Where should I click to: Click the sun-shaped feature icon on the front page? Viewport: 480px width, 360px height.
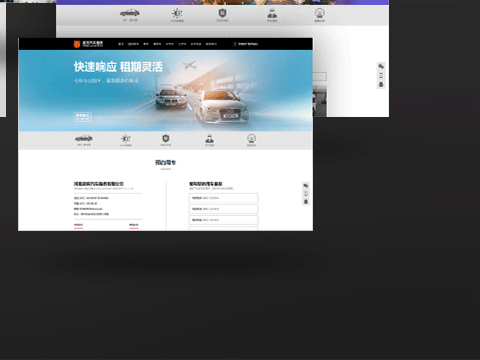[x=126, y=138]
